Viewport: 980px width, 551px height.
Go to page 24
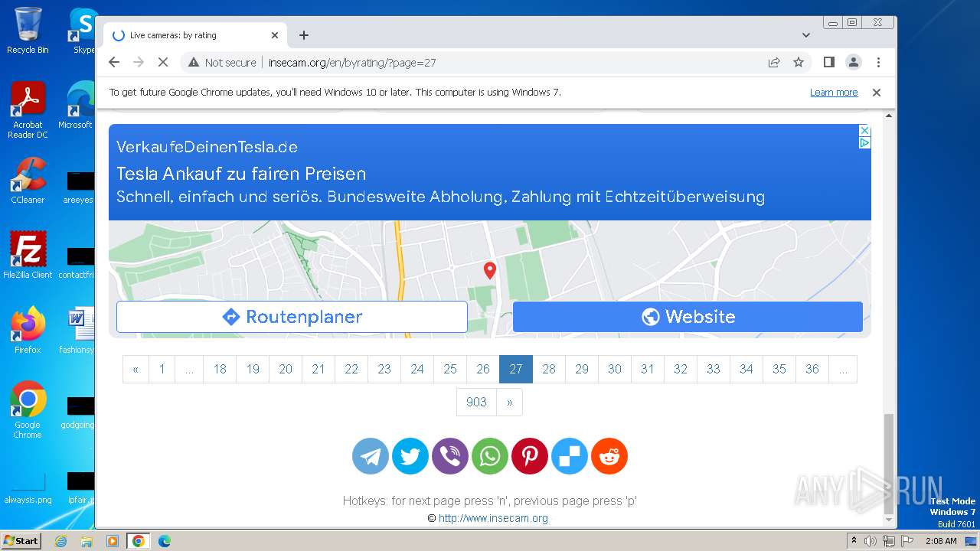tap(417, 369)
